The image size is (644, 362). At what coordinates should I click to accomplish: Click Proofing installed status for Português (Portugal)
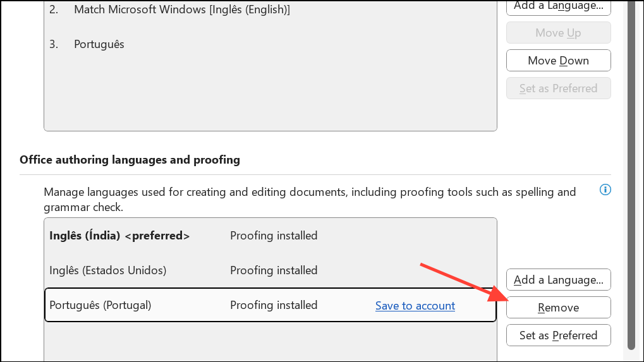pos(274,305)
